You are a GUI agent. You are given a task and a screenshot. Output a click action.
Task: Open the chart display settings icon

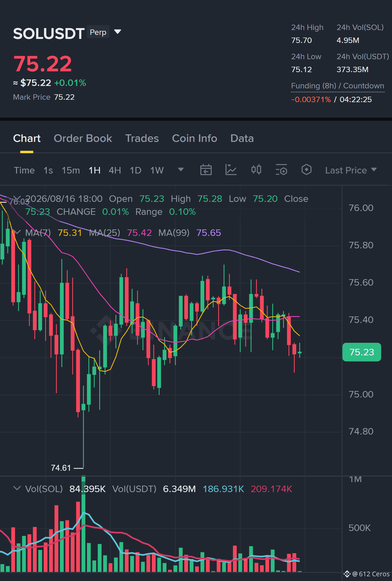281,170
